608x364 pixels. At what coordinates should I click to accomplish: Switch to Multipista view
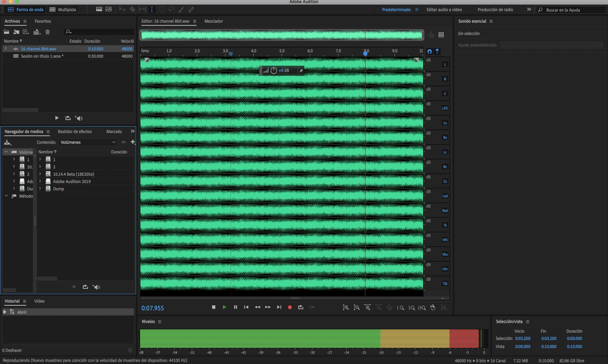(63, 9)
